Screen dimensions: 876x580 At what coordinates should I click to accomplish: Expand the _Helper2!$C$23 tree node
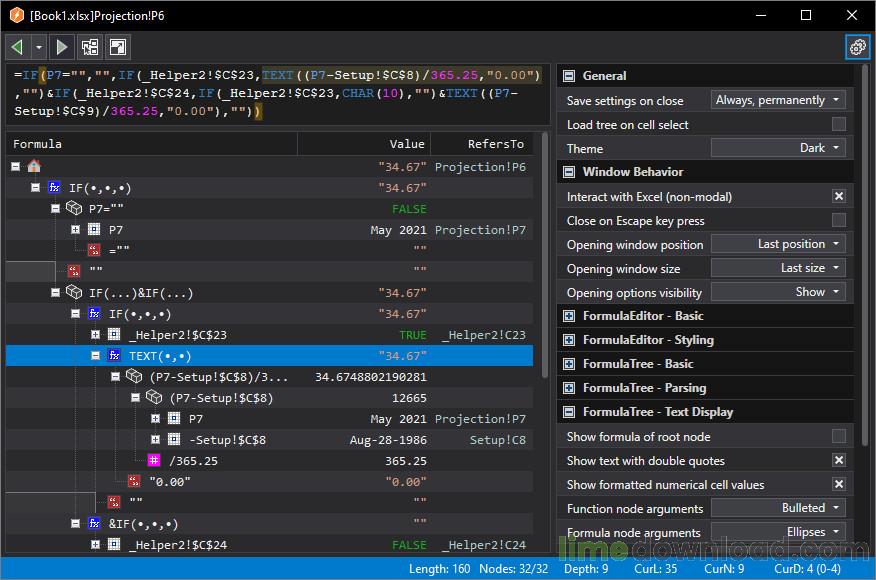95,335
